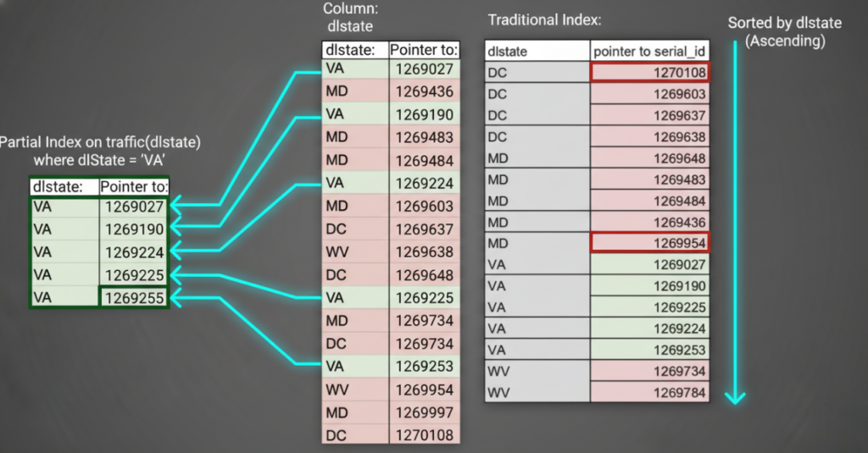The width and height of the screenshot is (868, 453).
Task: Click the 'Column: dlstate' title above middle table
Action: coord(348,19)
